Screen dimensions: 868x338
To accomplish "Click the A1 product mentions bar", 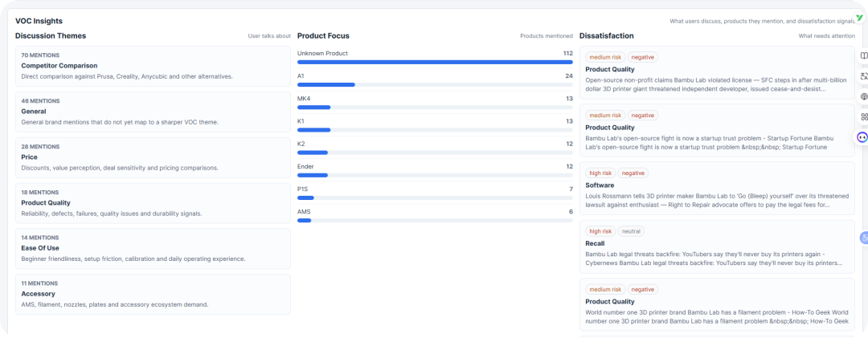I will 435,84.
